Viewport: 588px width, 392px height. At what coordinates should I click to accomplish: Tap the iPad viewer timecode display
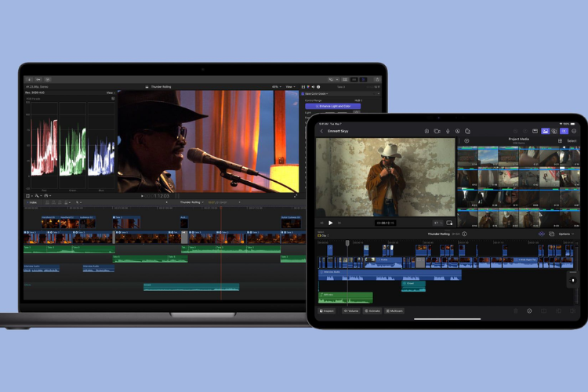(385, 223)
